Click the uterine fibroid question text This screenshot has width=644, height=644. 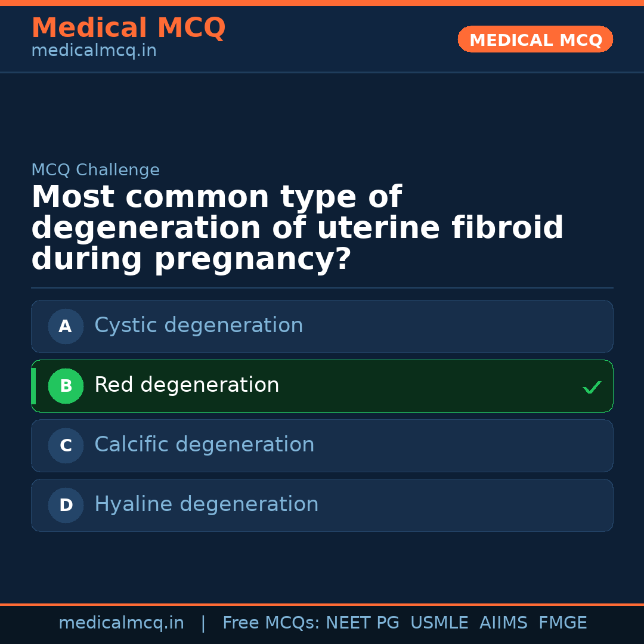pos(297,228)
